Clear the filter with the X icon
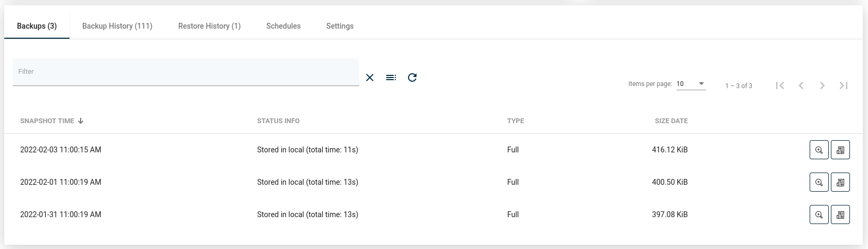This screenshot has width=868, height=249. point(370,78)
